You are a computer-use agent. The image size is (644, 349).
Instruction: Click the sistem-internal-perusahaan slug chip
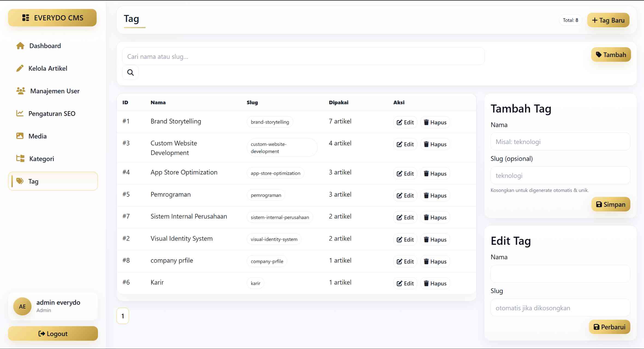coord(280,217)
